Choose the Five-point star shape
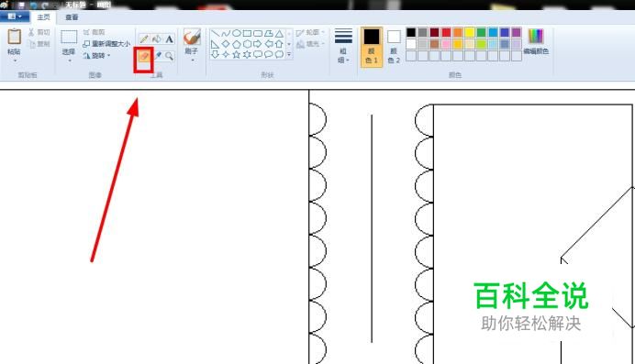The height and width of the screenshot is (364, 635). coord(236,54)
